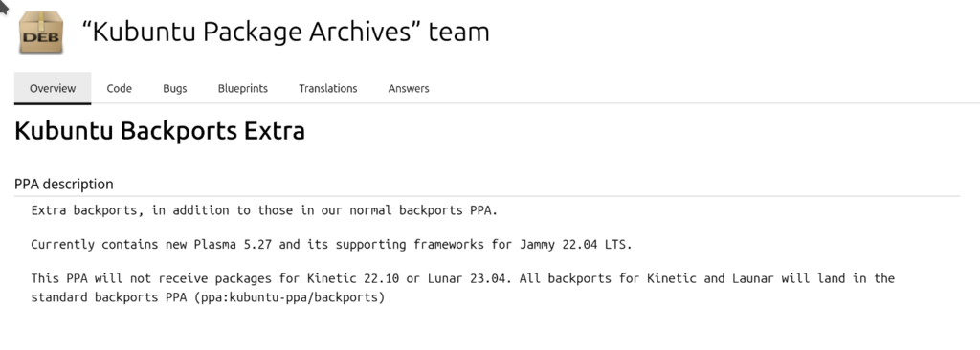Click the line starting "Extra backports, in addition"

(x=264, y=210)
